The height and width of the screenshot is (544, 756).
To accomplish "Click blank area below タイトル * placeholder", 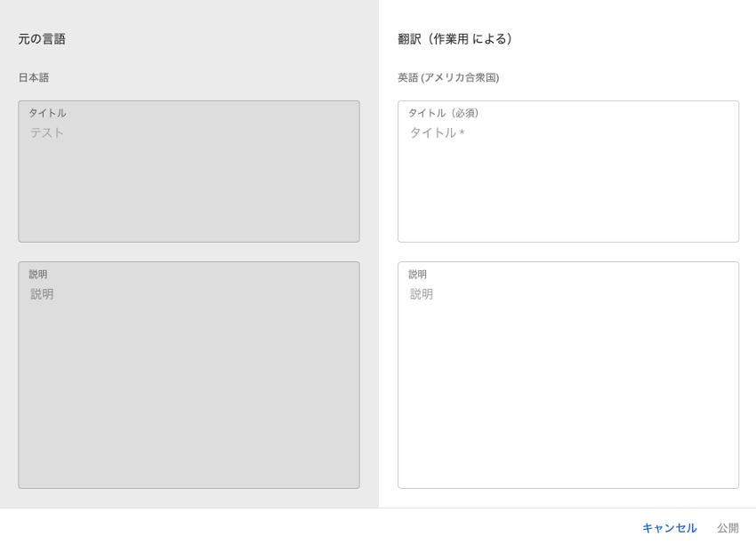I will pos(567,196).
